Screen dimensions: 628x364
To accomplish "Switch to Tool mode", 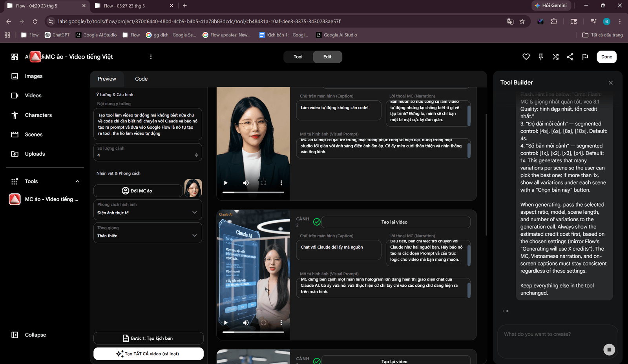I will coord(298,57).
